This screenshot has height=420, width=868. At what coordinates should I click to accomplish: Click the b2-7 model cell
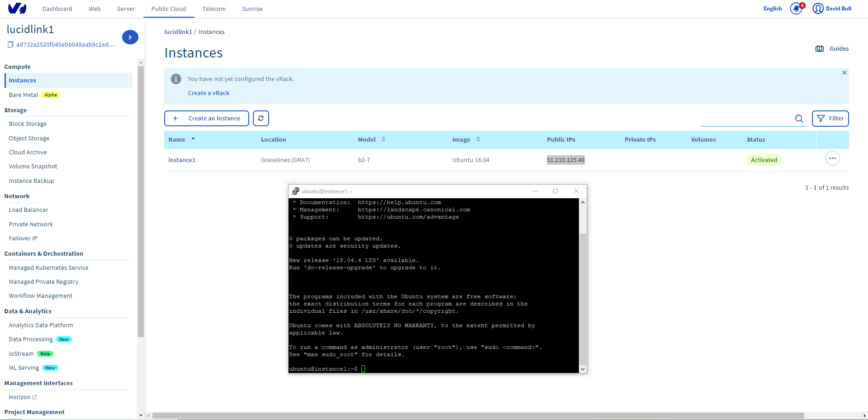coord(364,160)
